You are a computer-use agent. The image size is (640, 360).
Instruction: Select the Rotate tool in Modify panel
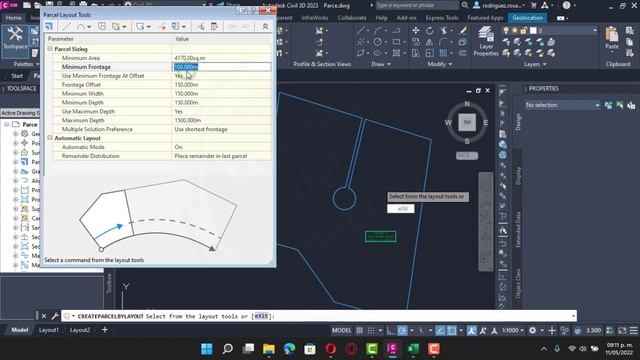pos(429,30)
